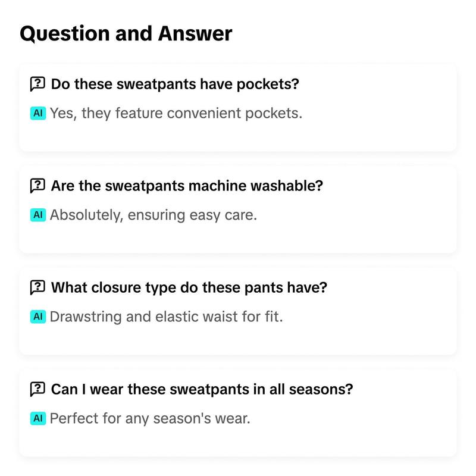The width and height of the screenshot is (476, 476).
Task: Click the question icon beside closure type
Action: point(37,287)
